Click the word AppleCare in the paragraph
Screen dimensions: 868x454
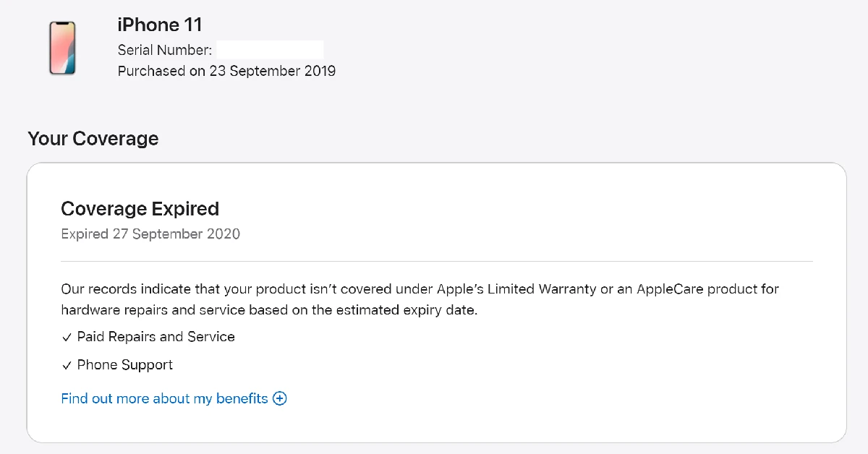click(660, 289)
